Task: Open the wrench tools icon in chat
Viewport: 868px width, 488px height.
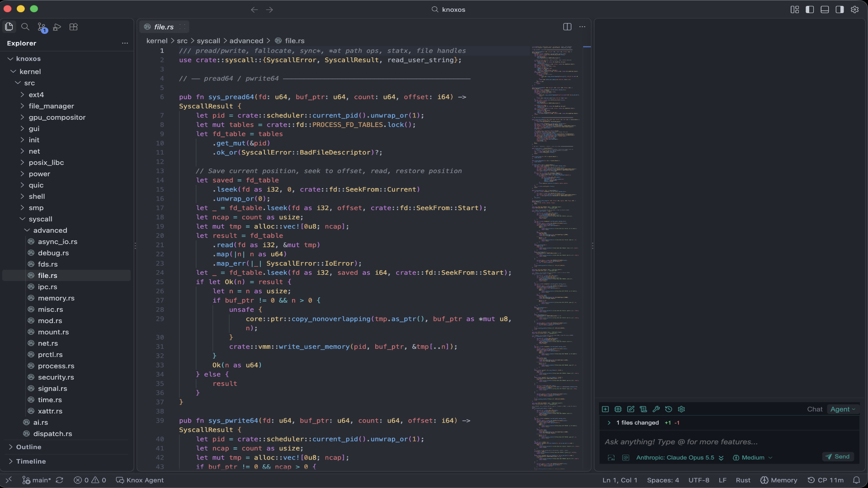Action: click(x=656, y=409)
